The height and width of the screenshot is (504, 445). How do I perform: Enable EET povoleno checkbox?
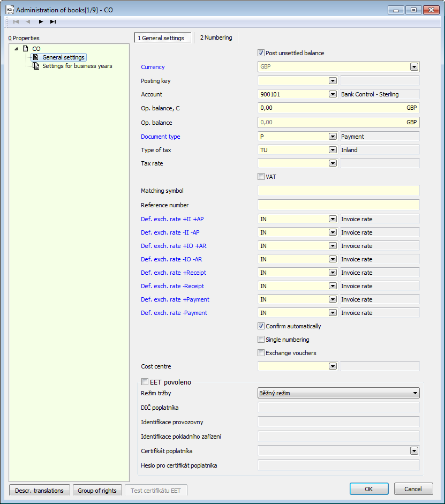pyautogui.click(x=145, y=382)
